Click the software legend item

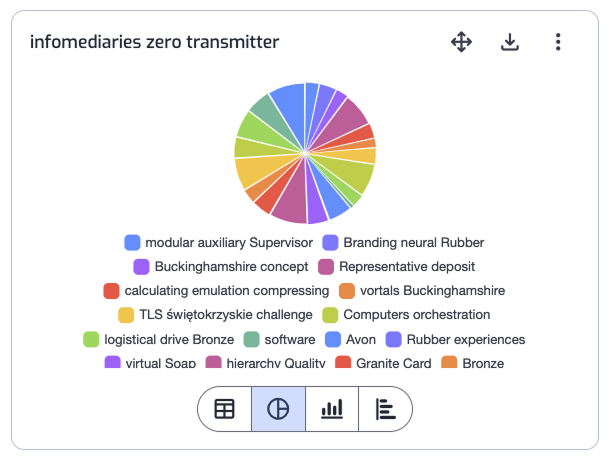coord(279,339)
